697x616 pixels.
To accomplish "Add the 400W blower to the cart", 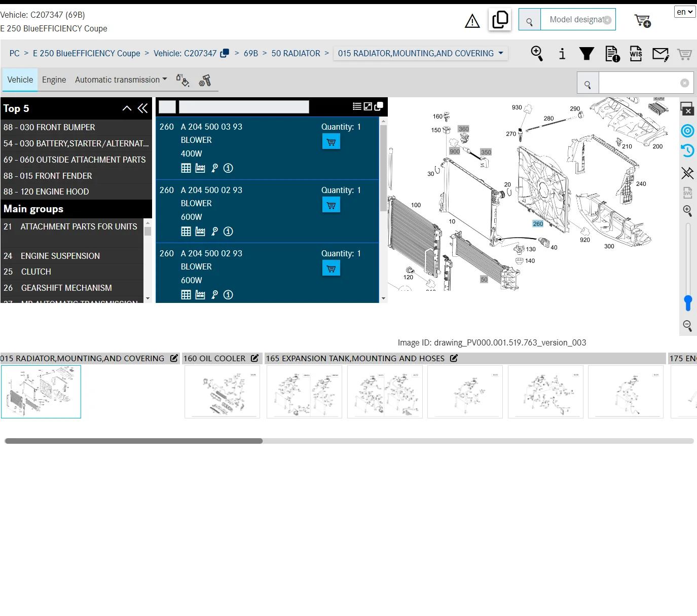I will 331,142.
